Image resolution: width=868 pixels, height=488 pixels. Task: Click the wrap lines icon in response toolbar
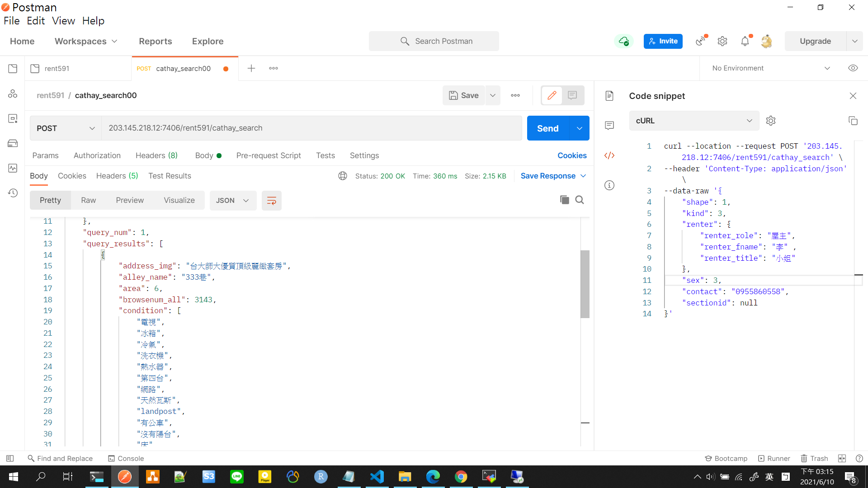pos(271,201)
